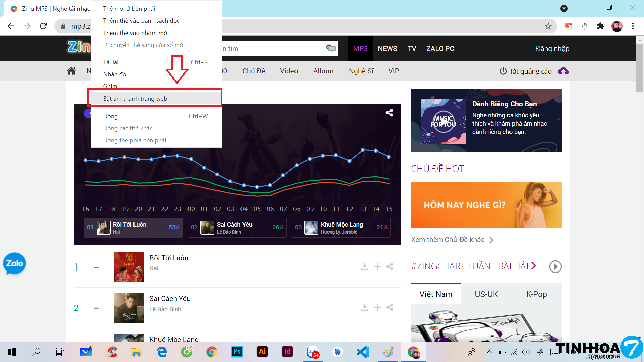Click the Đăng nhập login link
Screen dimensions: 644x362
552,49
